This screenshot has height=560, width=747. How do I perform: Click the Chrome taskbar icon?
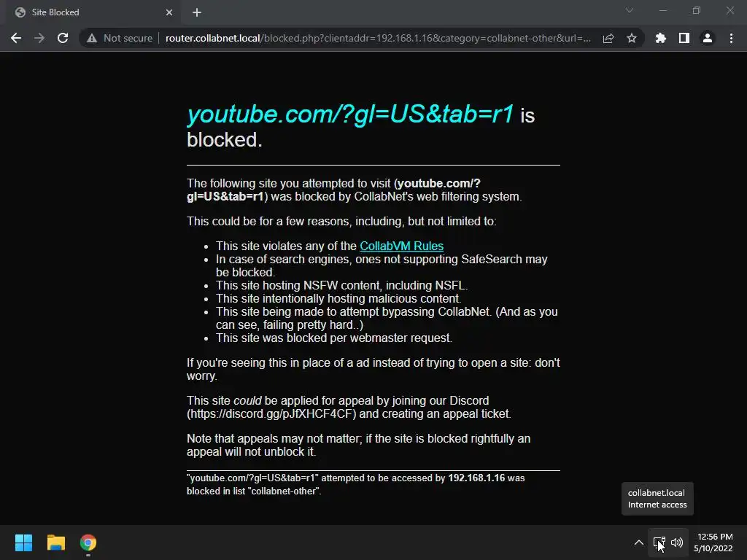tap(88, 542)
